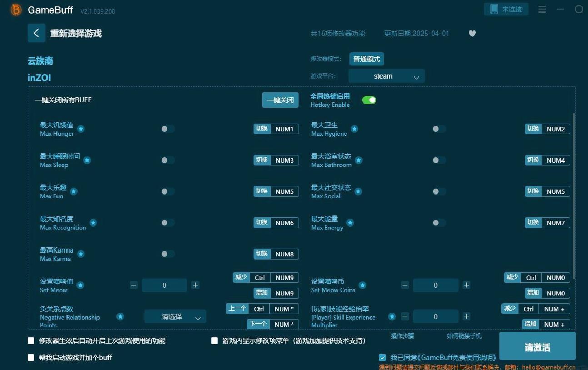Screen dimensions: 588x370
Task: Increase Set Meow value with plus
Action: click(x=195, y=285)
